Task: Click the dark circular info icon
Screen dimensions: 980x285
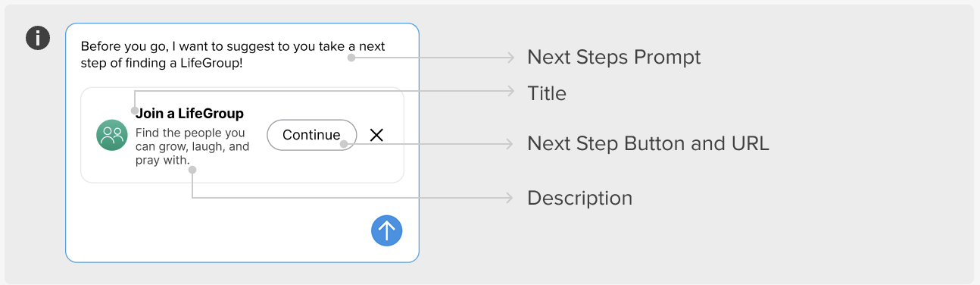Action: [38, 38]
